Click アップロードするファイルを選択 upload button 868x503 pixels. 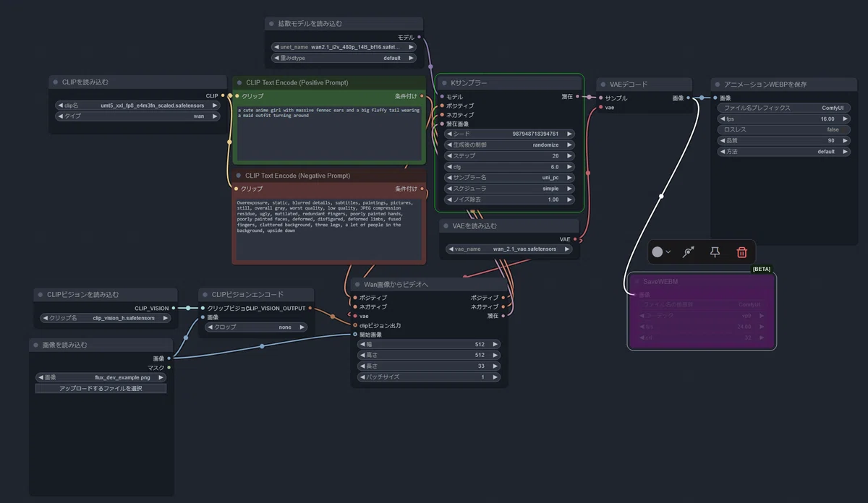pos(101,388)
